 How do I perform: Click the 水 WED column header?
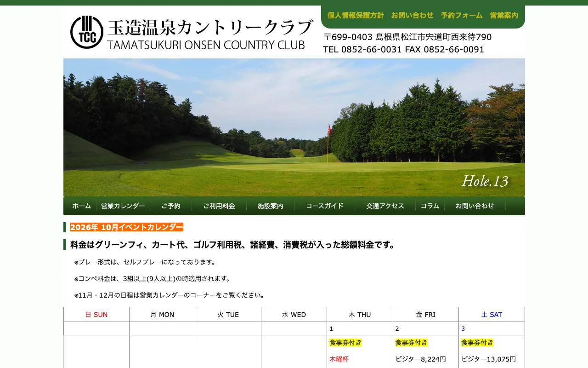294,315
